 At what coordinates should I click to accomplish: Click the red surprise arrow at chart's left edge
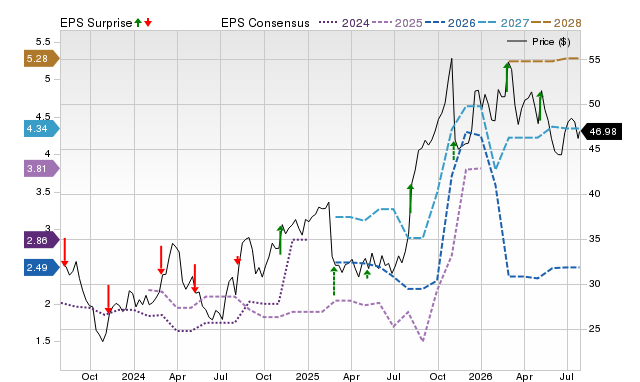pos(64,252)
